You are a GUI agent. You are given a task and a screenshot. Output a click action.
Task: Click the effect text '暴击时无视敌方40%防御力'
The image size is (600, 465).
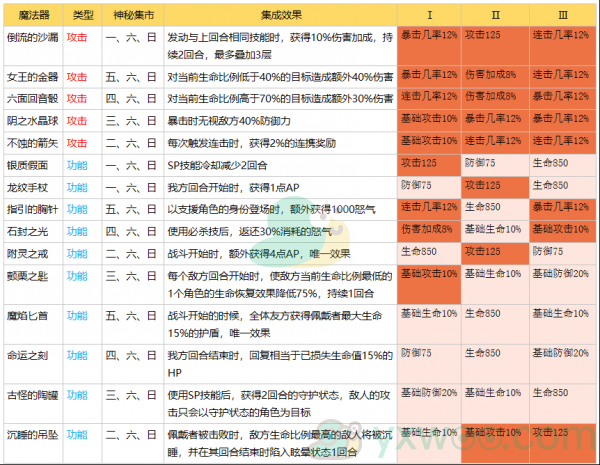pos(229,121)
